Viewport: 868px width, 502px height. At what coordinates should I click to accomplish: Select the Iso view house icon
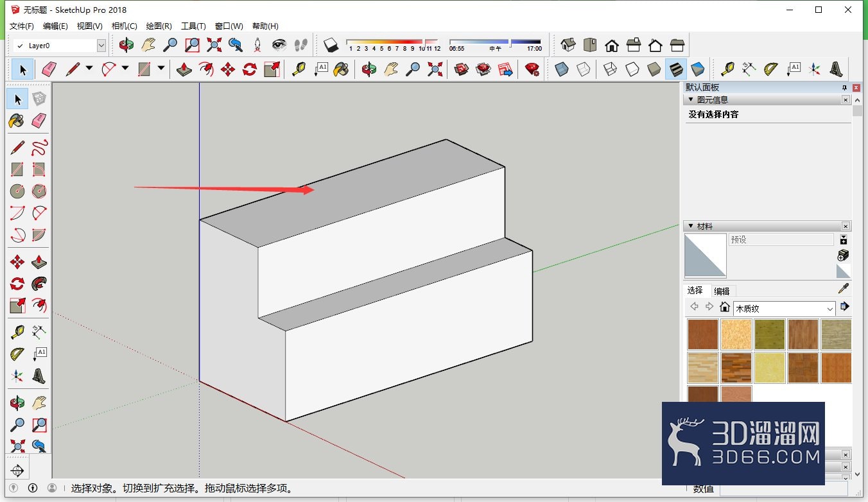568,45
